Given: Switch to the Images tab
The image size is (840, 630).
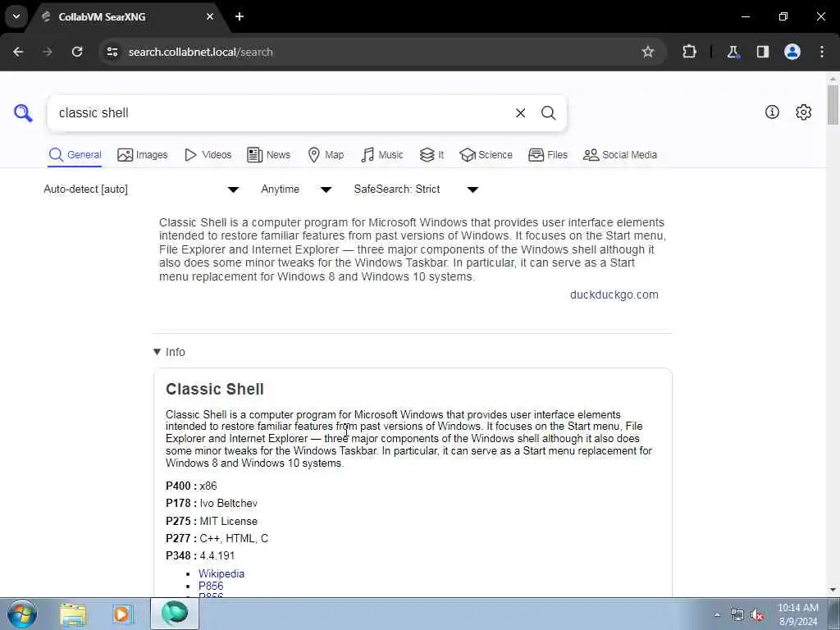Looking at the screenshot, I should point(143,155).
